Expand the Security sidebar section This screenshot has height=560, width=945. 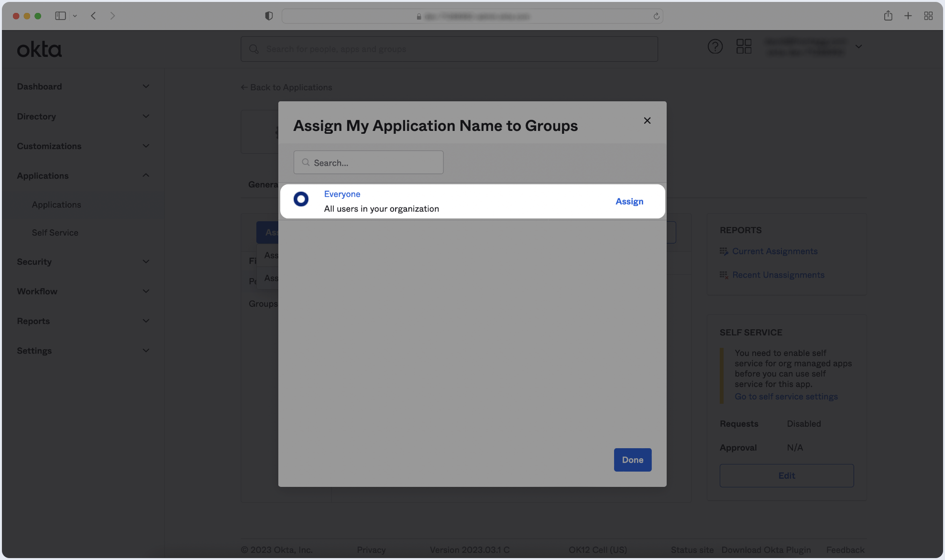point(146,262)
